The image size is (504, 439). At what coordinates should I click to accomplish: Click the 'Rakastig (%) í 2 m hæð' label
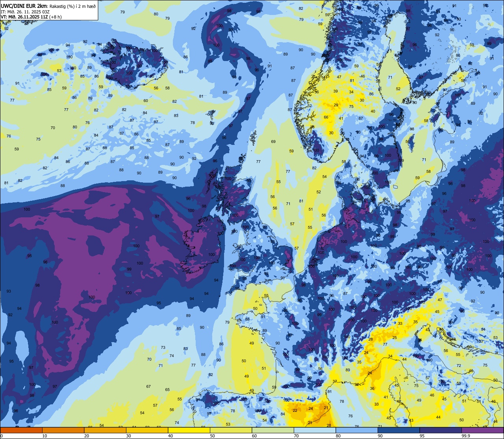(72, 6)
